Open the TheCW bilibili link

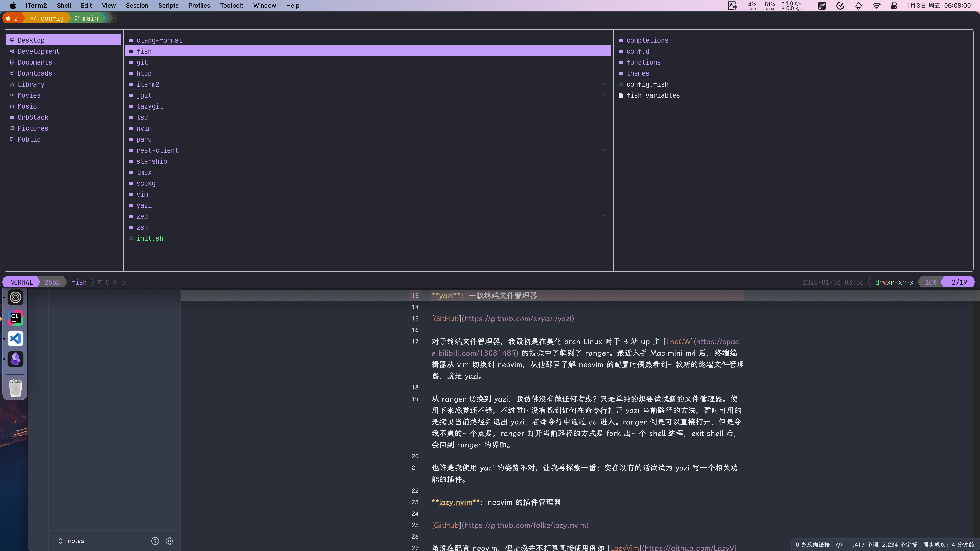pyautogui.click(x=678, y=342)
